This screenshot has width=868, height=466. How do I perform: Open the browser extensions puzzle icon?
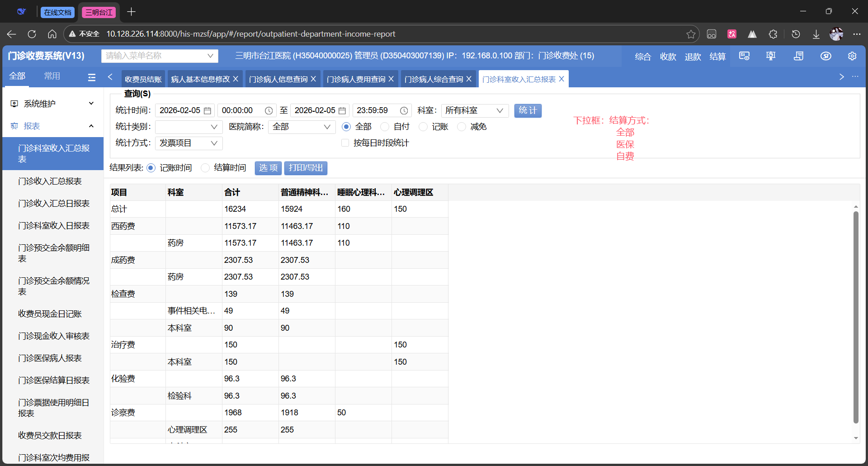pos(773,34)
